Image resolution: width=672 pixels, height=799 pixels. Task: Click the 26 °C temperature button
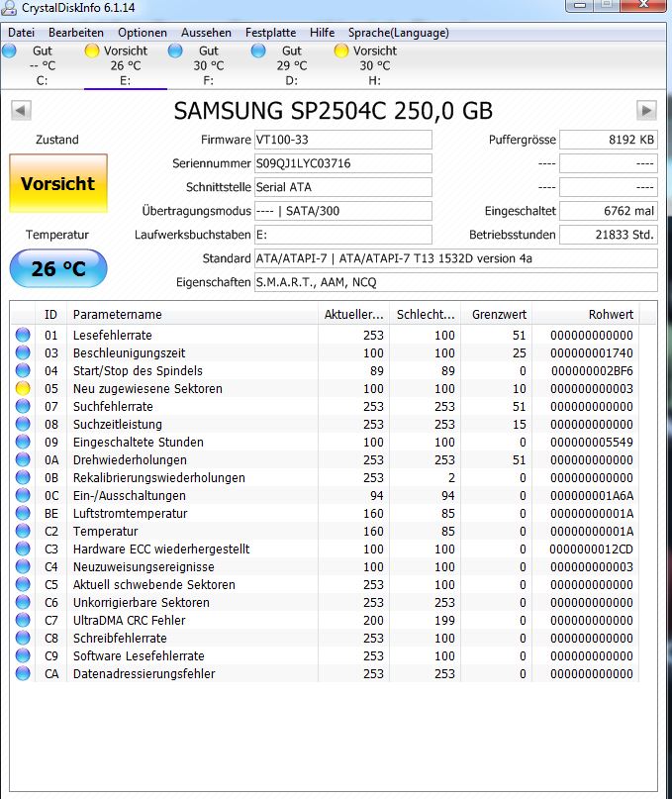[58, 268]
